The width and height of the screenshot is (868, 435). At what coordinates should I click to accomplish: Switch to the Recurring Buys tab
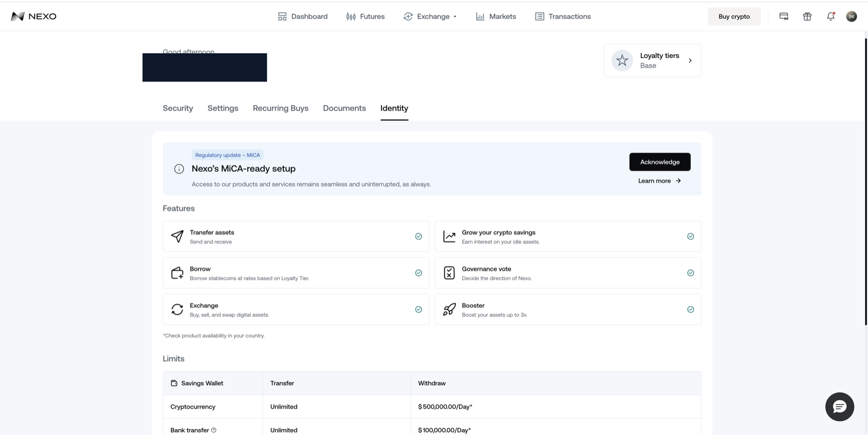tap(280, 108)
